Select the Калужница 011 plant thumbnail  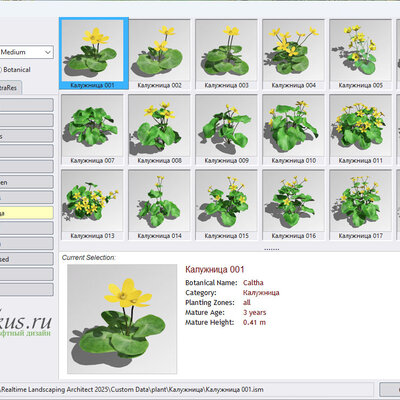360,129
